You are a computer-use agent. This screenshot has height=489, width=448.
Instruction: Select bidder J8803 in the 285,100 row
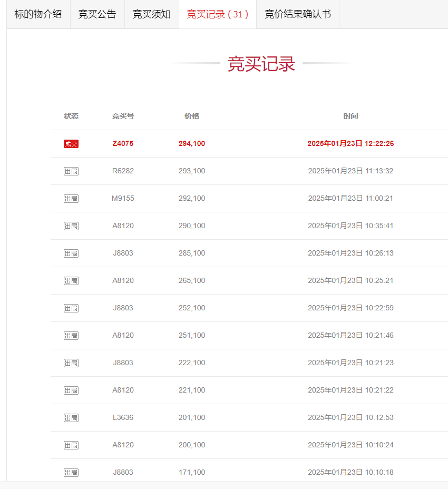pos(123,253)
